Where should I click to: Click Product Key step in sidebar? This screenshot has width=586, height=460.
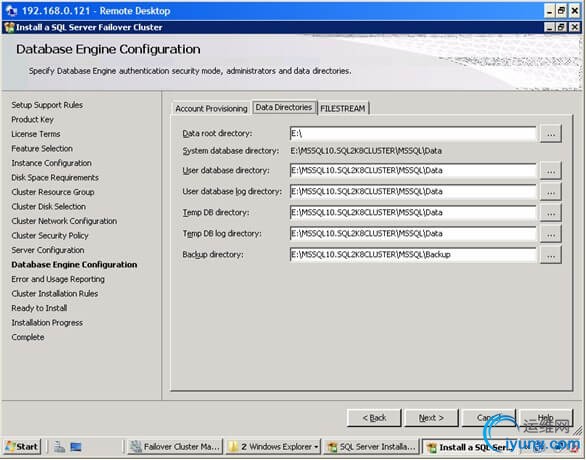(33, 120)
